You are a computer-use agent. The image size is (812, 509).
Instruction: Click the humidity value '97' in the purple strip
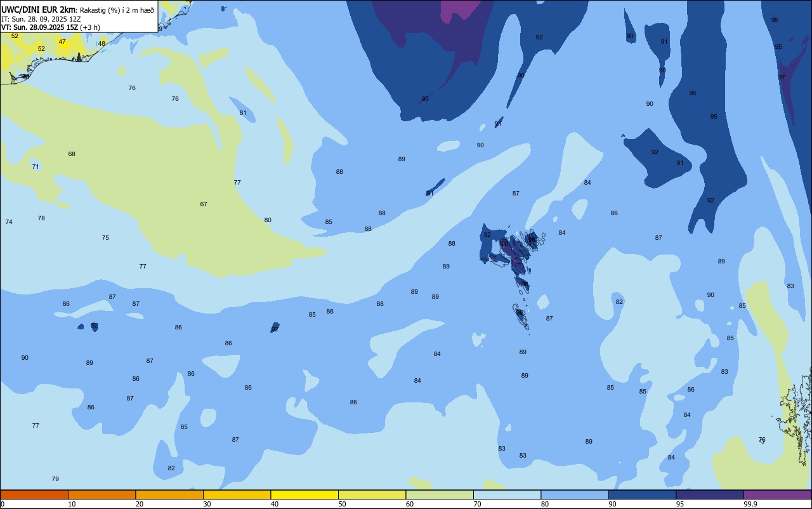click(782, 77)
